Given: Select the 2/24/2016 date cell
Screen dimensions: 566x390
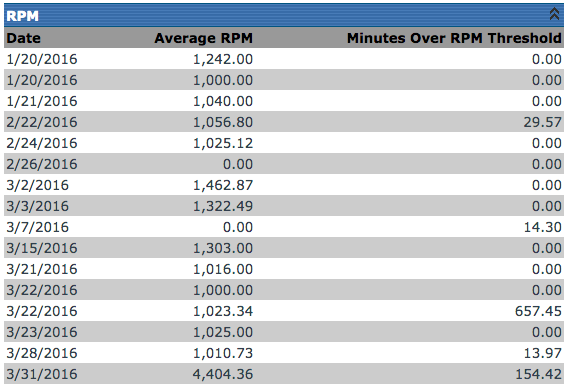Looking at the screenshot, I should pos(42,143).
